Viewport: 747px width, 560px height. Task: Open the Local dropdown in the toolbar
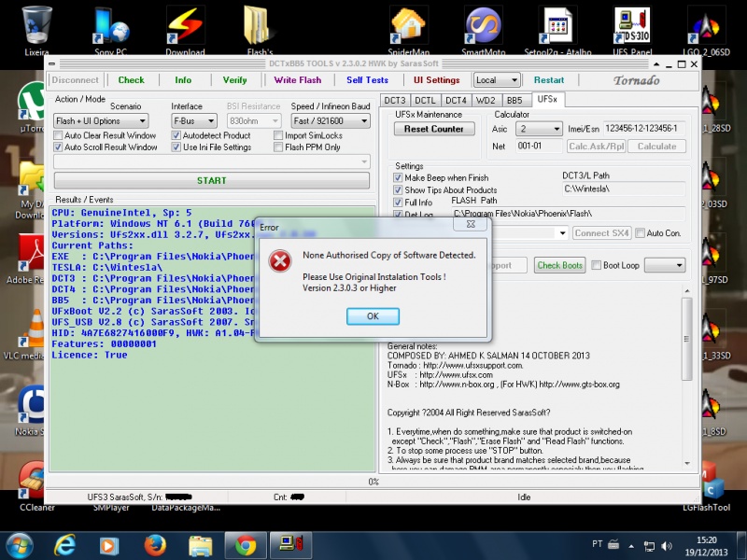(x=497, y=80)
